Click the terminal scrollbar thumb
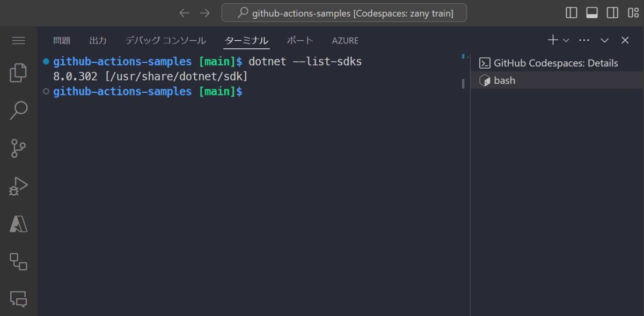Image resolution: width=644 pixels, height=316 pixels. tap(463, 84)
